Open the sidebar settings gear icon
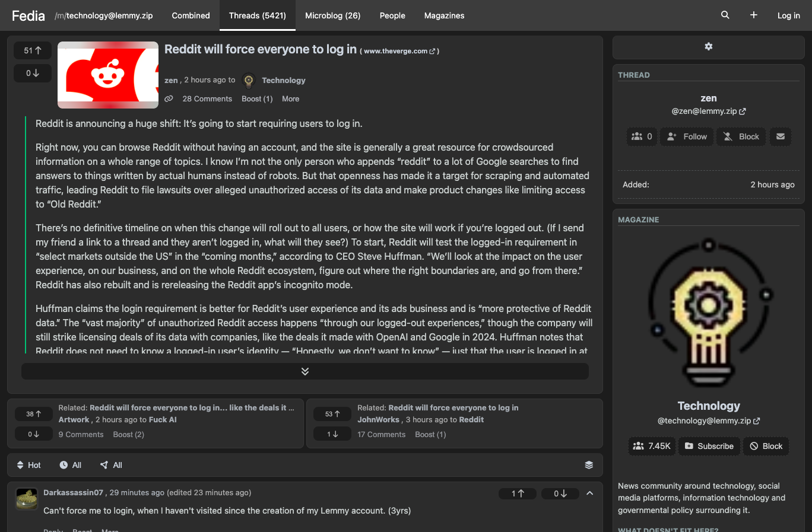 point(709,47)
